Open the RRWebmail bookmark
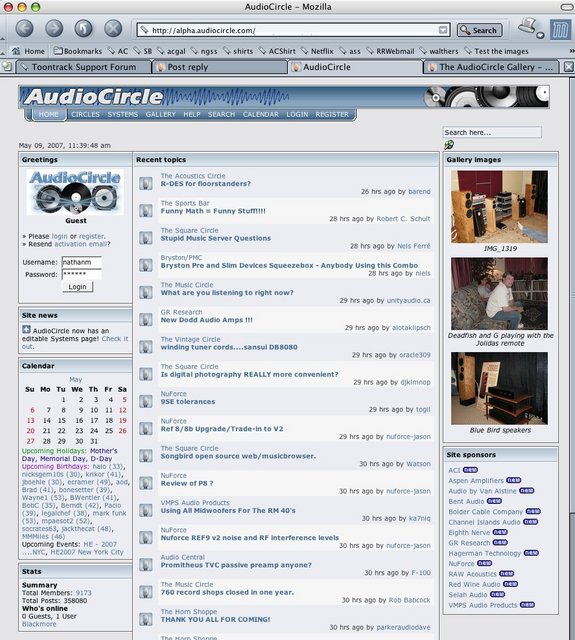This screenshot has height=640, width=575. coord(390,51)
